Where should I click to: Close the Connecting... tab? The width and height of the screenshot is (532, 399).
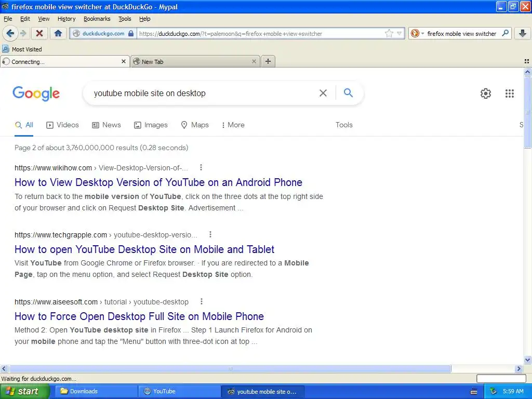click(x=124, y=61)
